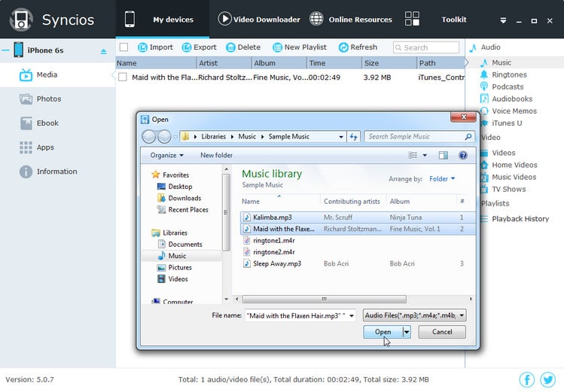Sort by Contributing artists column
564x392 pixels.
(352, 202)
